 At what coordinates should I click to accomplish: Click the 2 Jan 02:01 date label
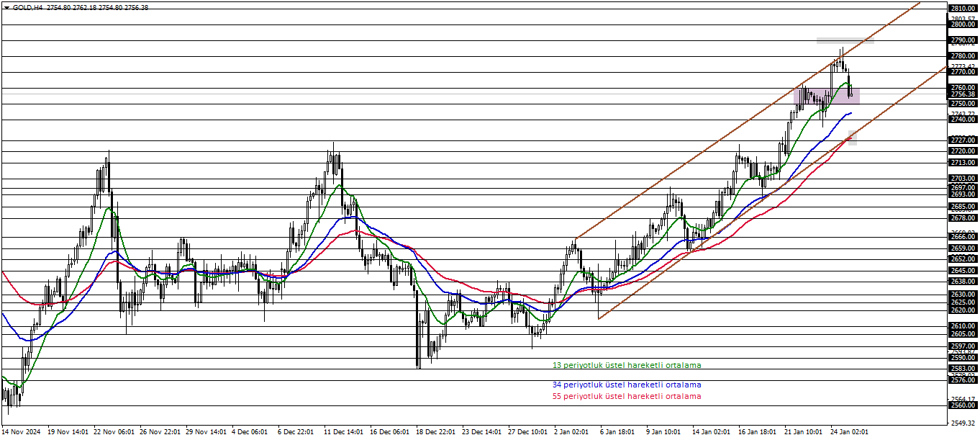tap(572, 432)
